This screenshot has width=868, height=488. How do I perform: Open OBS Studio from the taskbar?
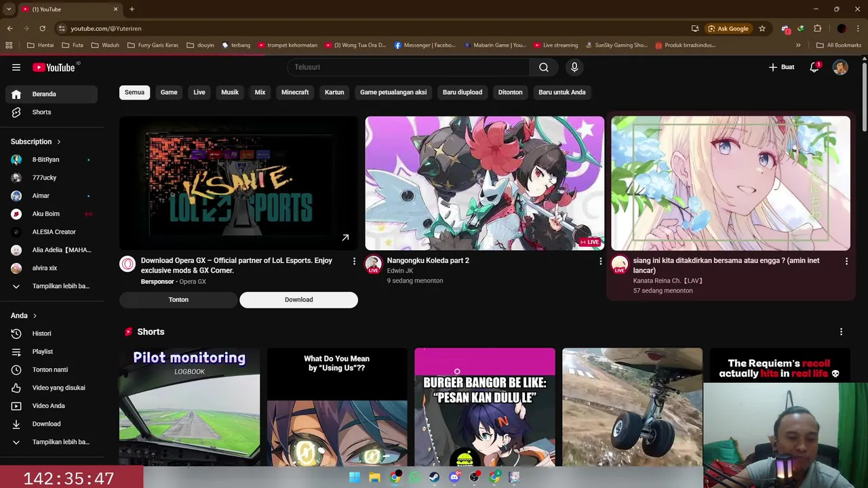tap(475, 478)
